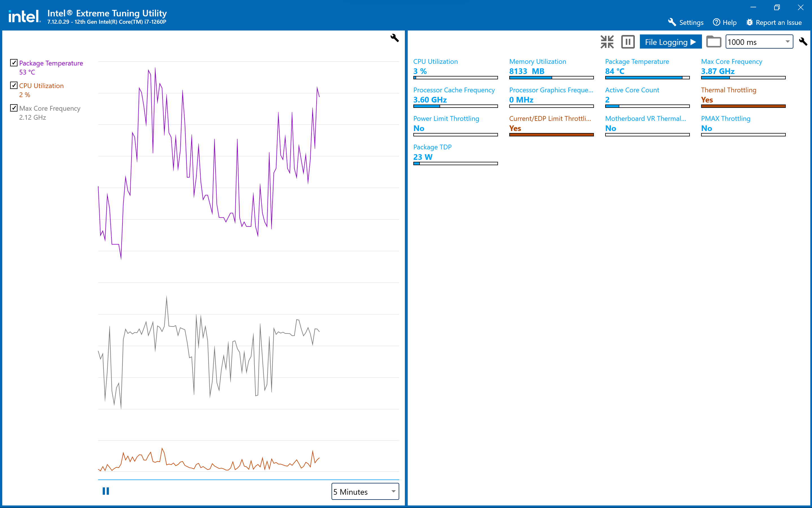Open the log file folder icon
Screen dimensions: 812x508
click(713, 42)
